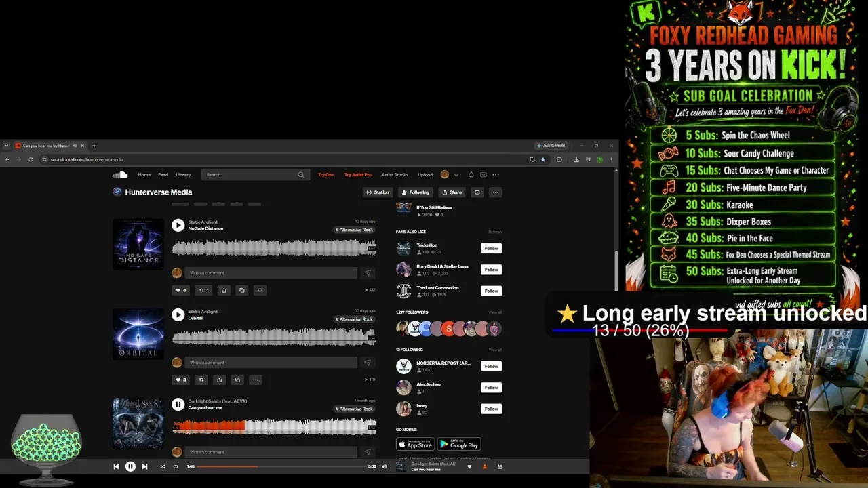Open the Share menu for Hunterverse Media

pyautogui.click(x=452, y=192)
